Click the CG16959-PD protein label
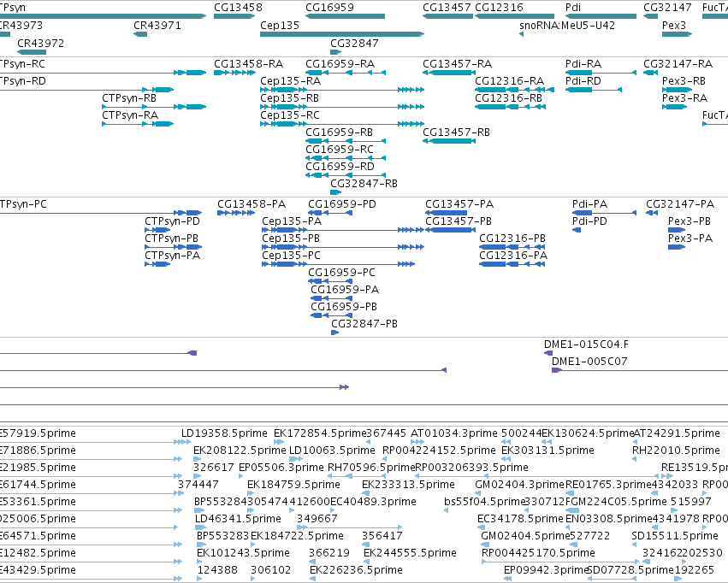 342,204
